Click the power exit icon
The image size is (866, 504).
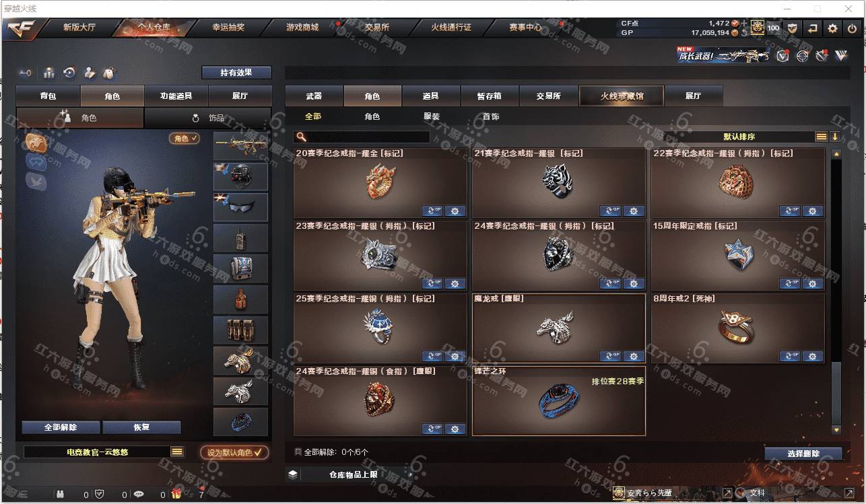coord(852,28)
